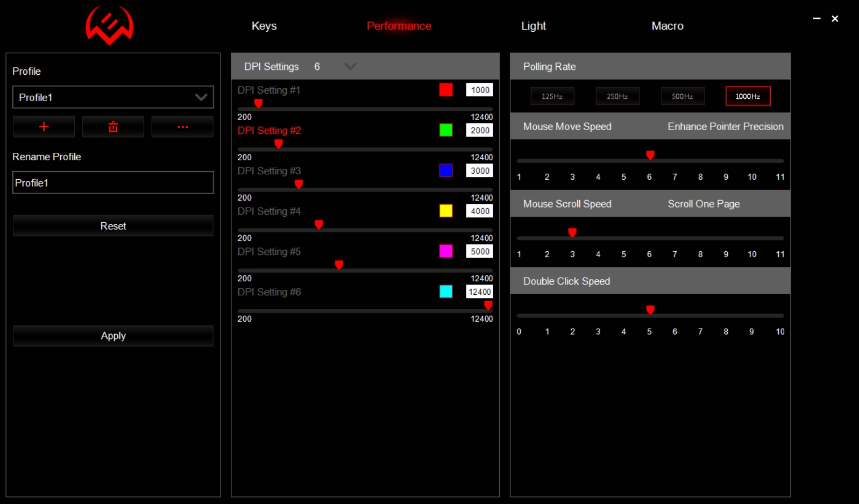Screen dimensions: 859x504
Task: Select DPI Setting #5 stage
Action: pyautogui.click(x=269, y=252)
